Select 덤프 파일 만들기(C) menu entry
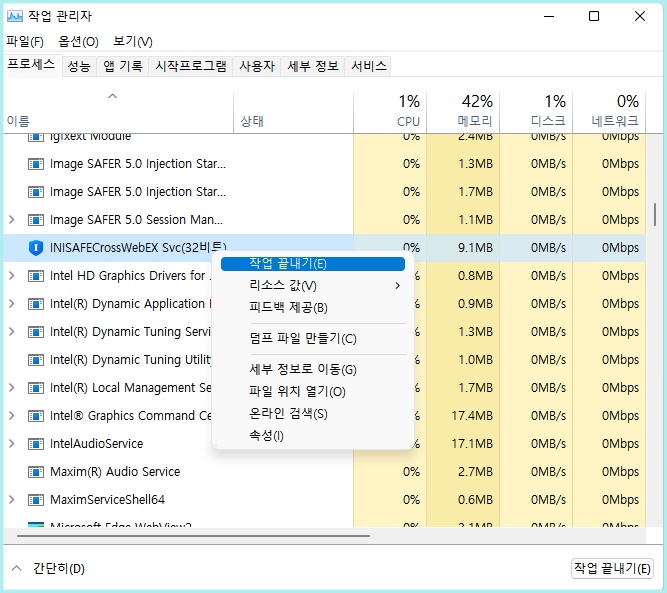 tap(313, 339)
